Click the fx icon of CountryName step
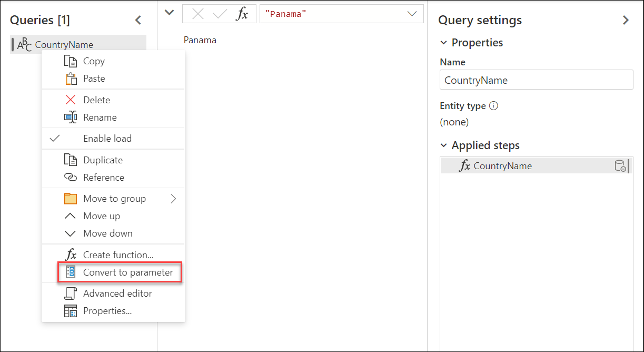The width and height of the screenshot is (644, 352). 465,166
